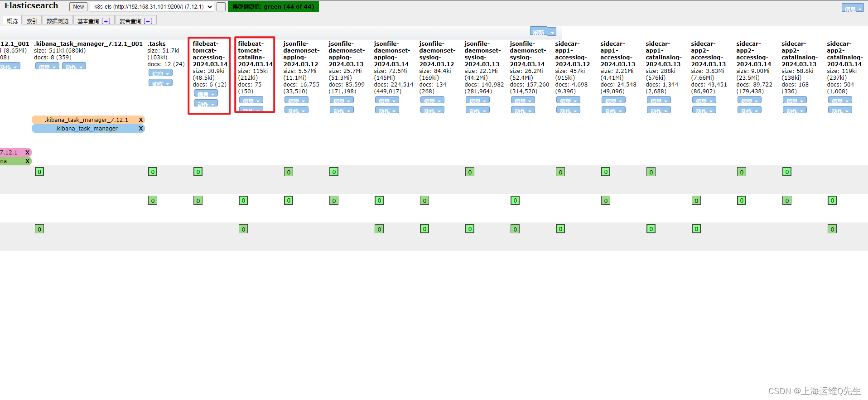Click sidecar-app2-accesslog-2024.03.13 shard 0 in bottom row

tap(696, 229)
